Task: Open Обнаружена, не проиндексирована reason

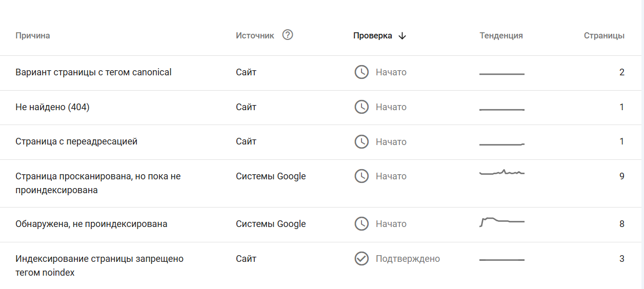Action: click(91, 224)
